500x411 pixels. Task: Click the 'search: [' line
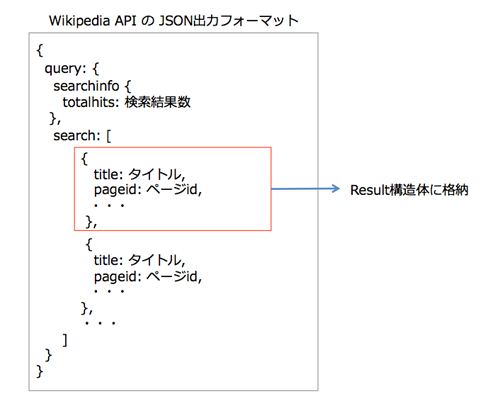pos(82,136)
